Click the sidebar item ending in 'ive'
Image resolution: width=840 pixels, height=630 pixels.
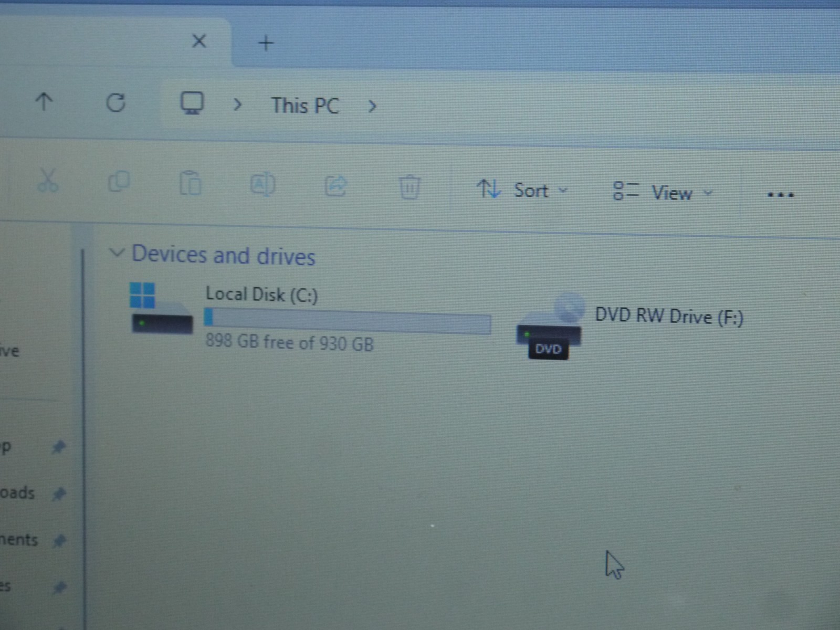9,350
